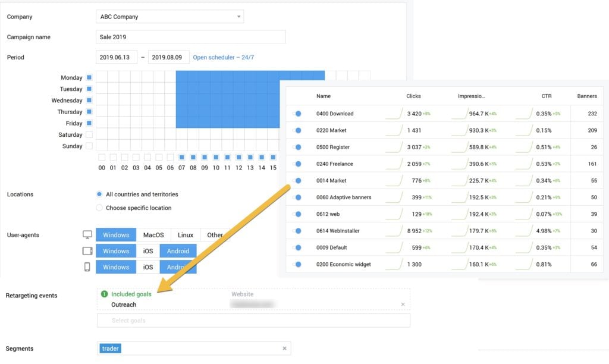Sort by Name column
This screenshot has width=609, height=364.
pyautogui.click(x=324, y=96)
